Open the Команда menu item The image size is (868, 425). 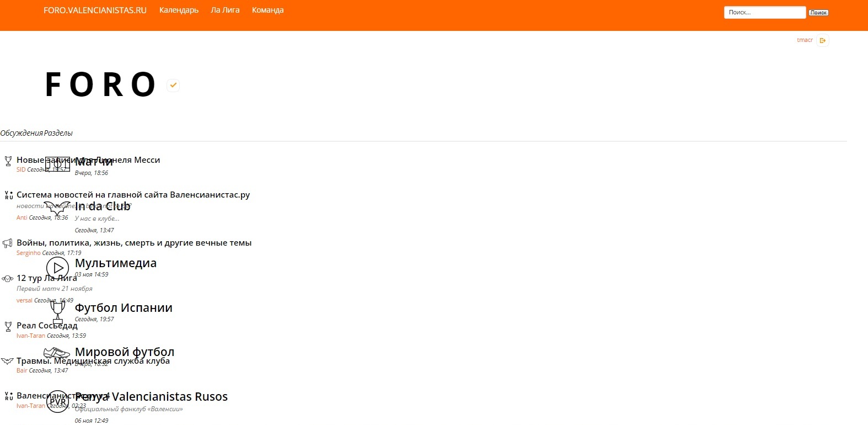tap(267, 10)
